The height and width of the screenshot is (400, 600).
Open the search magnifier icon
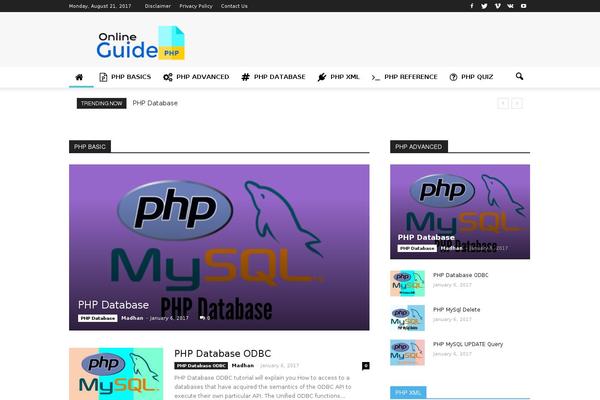point(519,76)
